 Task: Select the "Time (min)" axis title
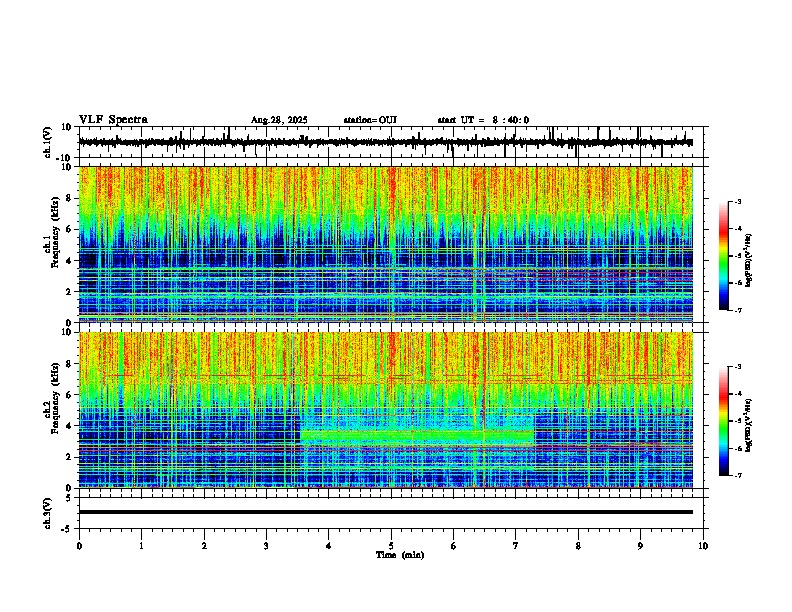[400, 555]
